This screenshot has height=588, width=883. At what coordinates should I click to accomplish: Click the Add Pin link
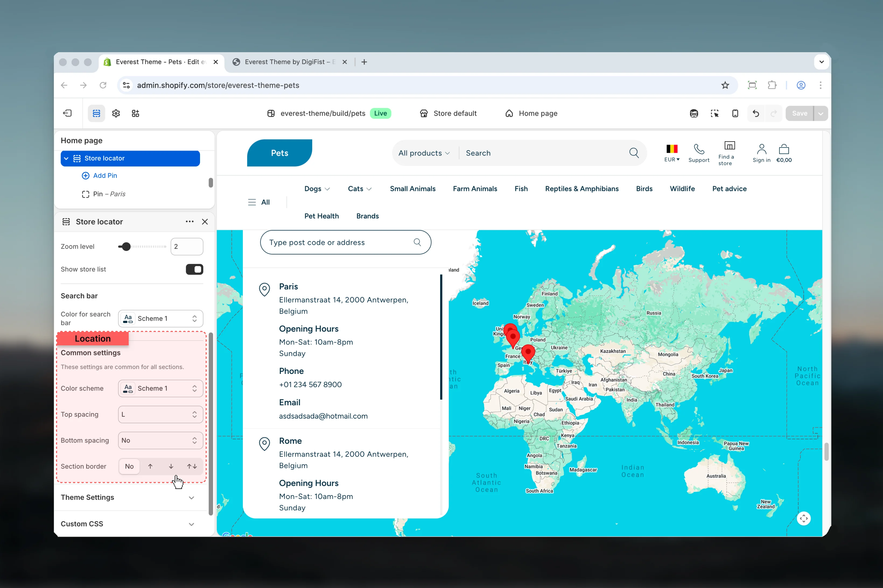(x=99, y=175)
